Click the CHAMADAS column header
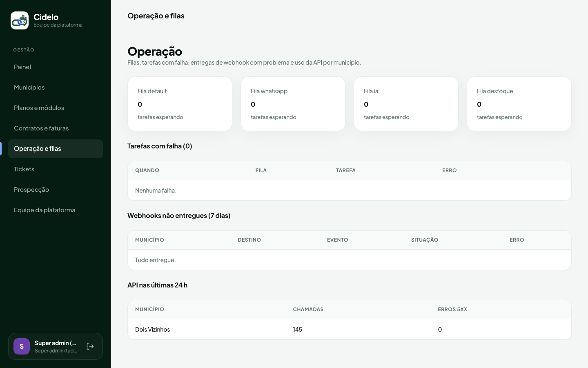The width and height of the screenshot is (588, 368). coord(308,310)
